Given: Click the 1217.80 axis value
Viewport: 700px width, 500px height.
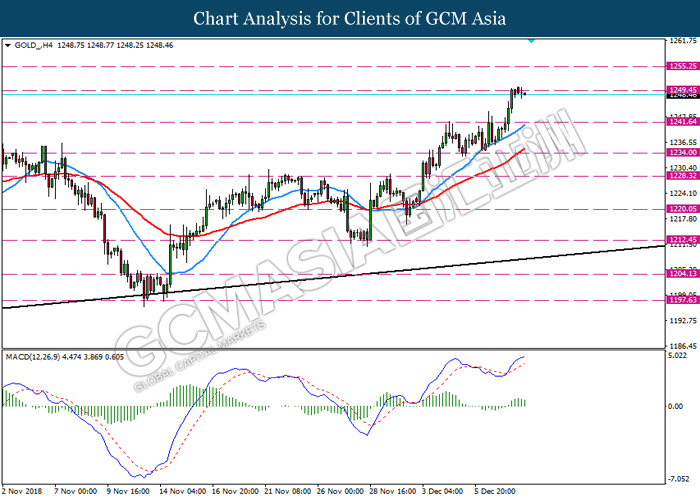Looking at the screenshot, I should pos(683,219).
